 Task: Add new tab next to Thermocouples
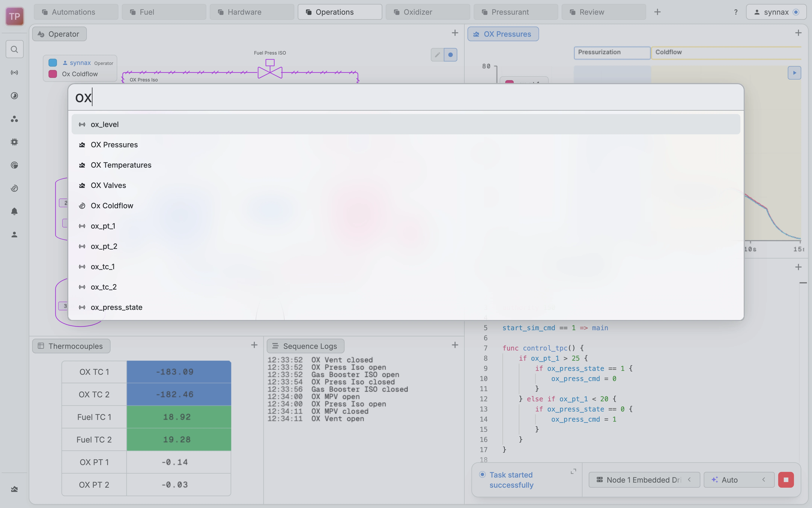click(254, 345)
